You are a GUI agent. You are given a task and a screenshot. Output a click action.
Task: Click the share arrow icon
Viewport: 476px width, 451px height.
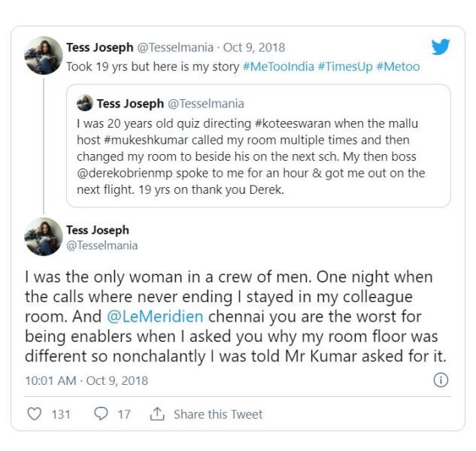(x=158, y=414)
